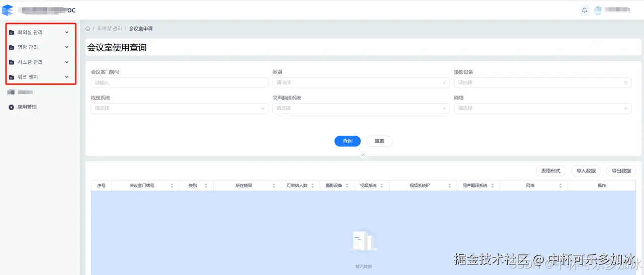
Task: Open the notification bell
Action: pos(585,10)
